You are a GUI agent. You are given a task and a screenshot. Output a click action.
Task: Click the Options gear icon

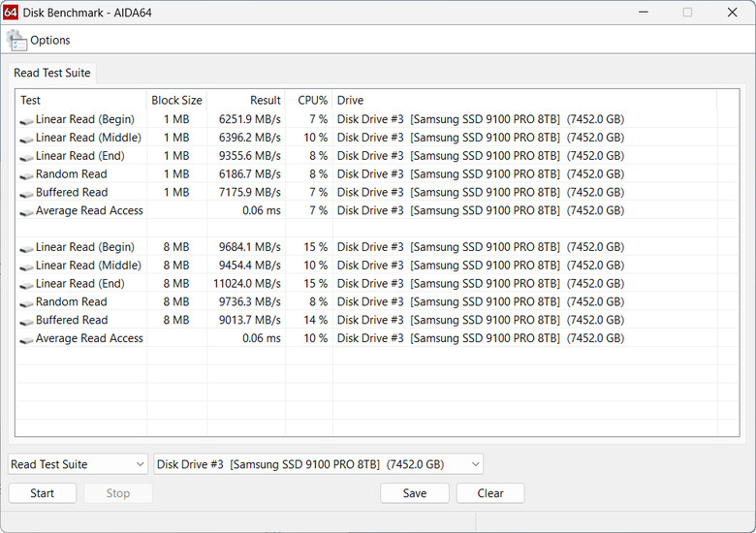[16, 40]
